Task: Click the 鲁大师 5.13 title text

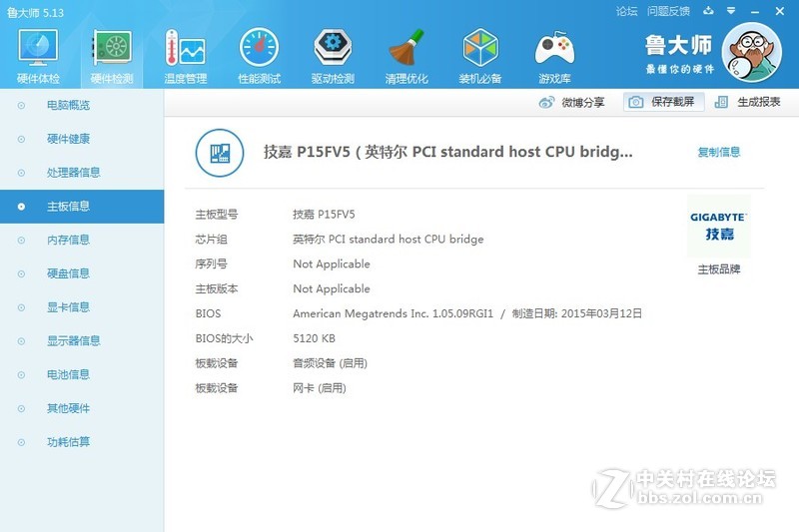Action: [x=35, y=13]
